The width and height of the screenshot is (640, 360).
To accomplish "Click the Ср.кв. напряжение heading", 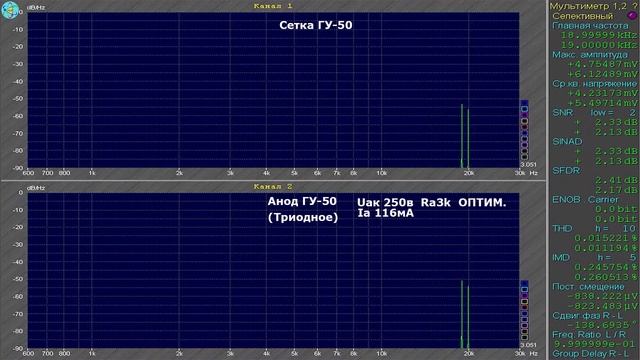I will pyautogui.click(x=594, y=84).
